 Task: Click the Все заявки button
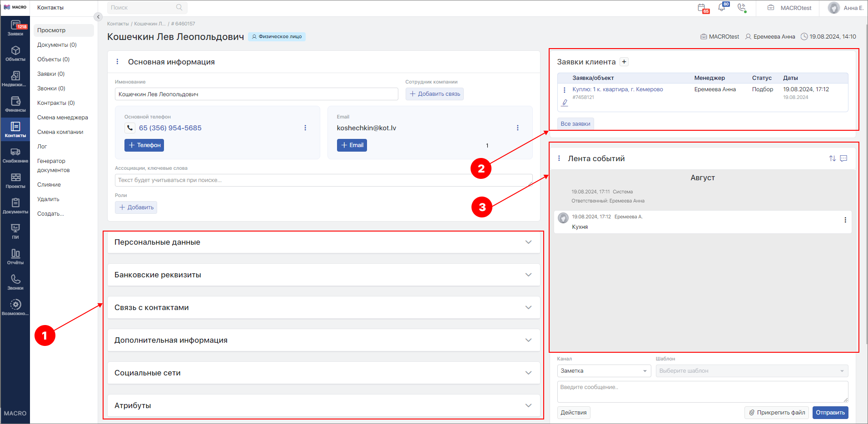[x=575, y=124]
